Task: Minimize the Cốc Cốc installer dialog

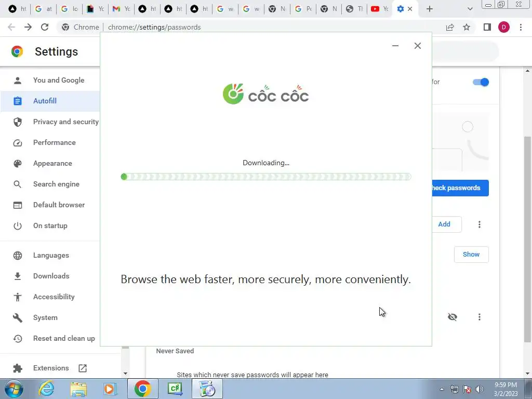Action: (395, 46)
